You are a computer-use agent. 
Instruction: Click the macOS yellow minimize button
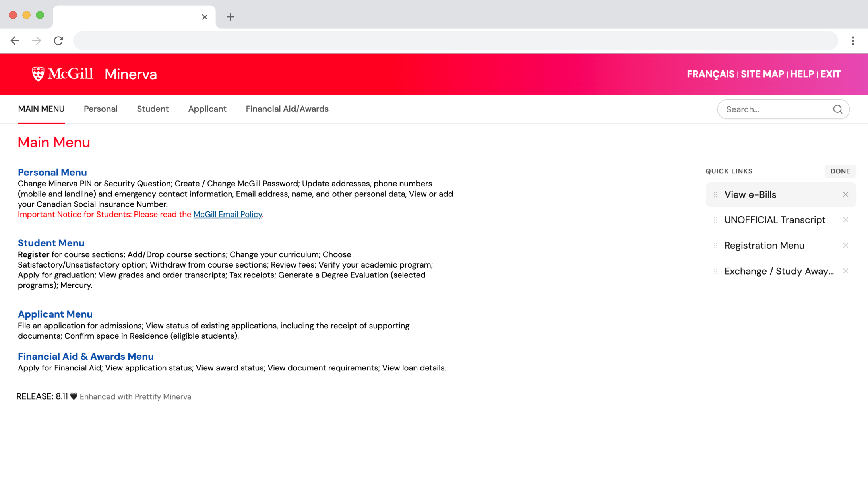[x=26, y=15]
